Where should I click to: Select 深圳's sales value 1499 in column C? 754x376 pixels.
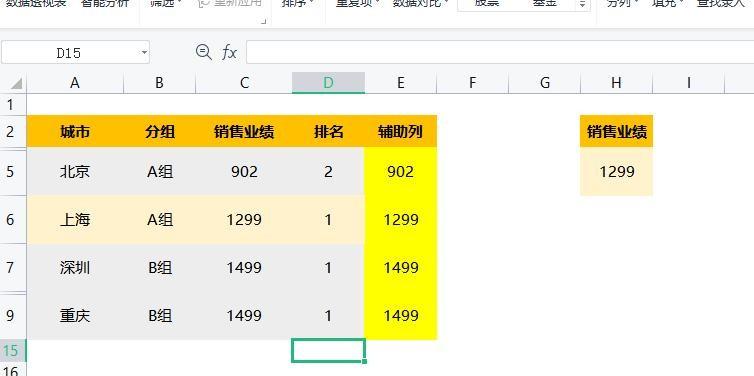pos(244,268)
